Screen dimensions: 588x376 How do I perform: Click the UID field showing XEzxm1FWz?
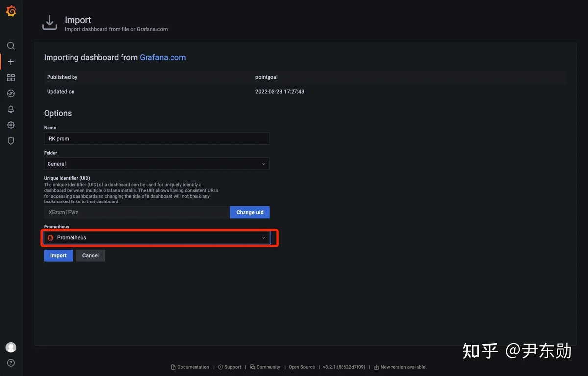pyautogui.click(x=137, y=212)
